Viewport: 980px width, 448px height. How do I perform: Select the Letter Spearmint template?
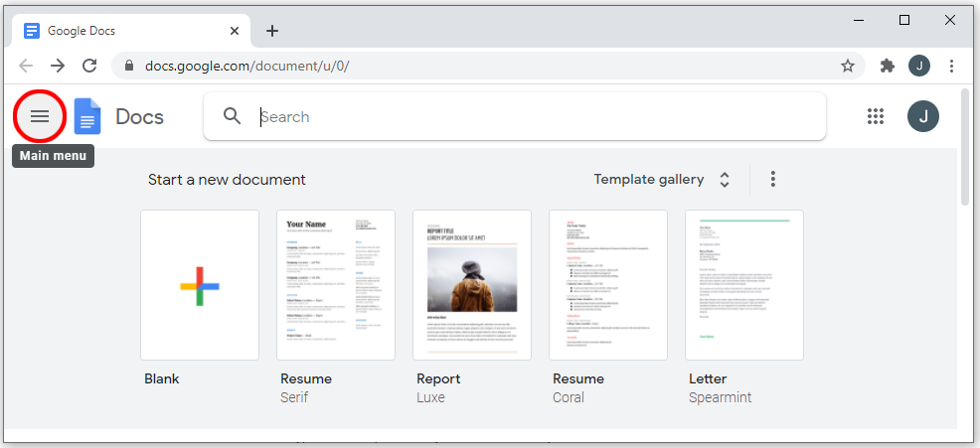point(744,285)
